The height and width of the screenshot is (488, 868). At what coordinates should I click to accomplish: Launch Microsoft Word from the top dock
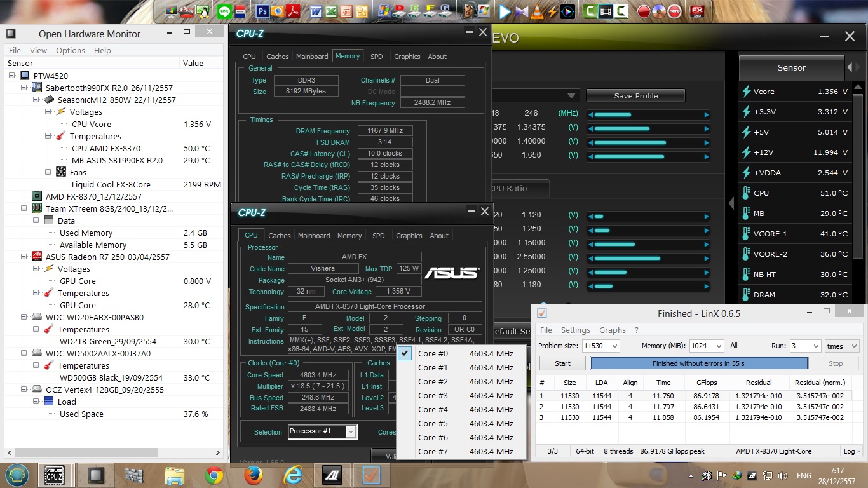click(x=316, y=11)
